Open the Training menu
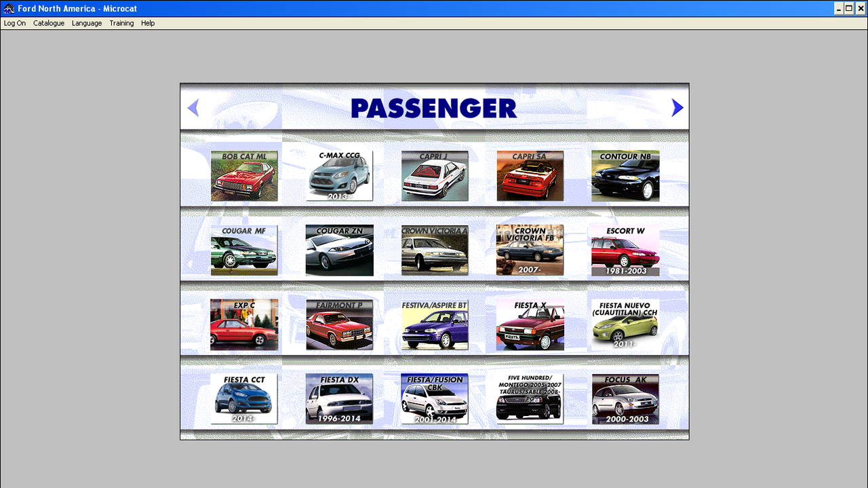The height and width of the screenshot is (488, 868). (x=121, y=23)
